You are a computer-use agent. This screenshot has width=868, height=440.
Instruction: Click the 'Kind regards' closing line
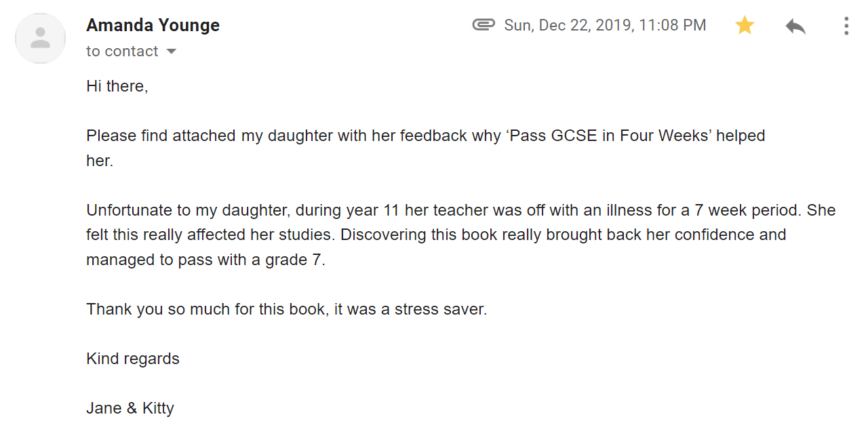133,359
